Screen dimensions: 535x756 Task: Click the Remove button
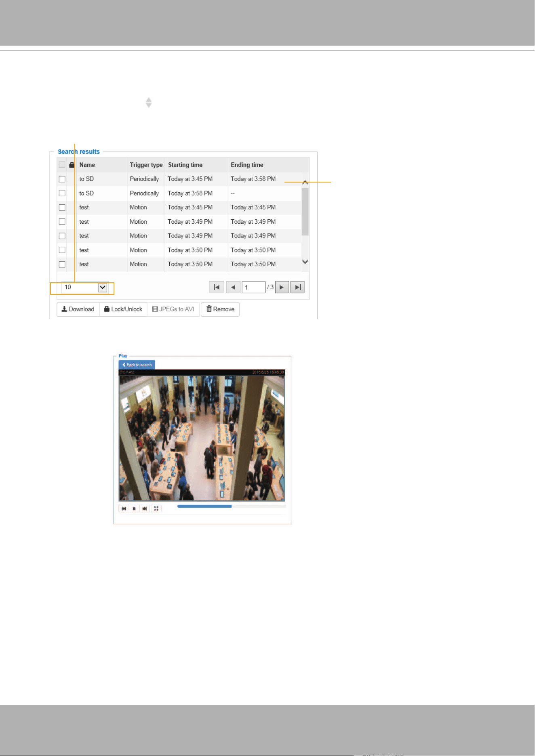[x=220, y=309]
